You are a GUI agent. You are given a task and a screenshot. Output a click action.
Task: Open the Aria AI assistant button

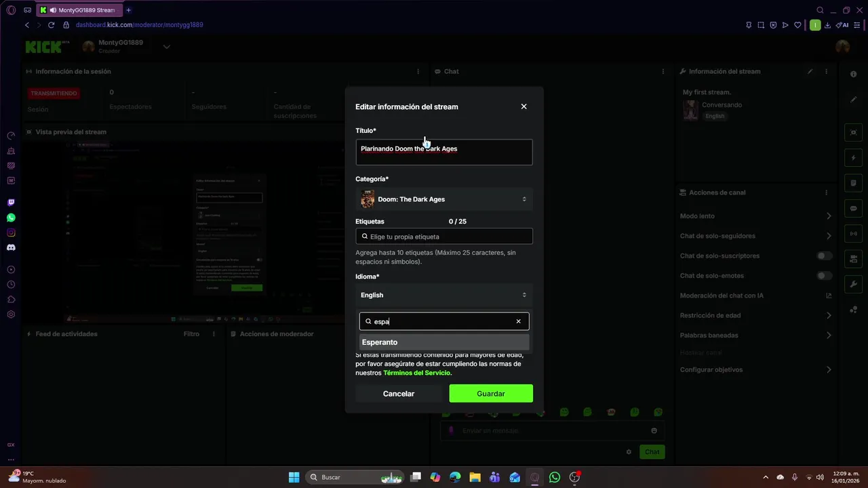pos(843,25)
